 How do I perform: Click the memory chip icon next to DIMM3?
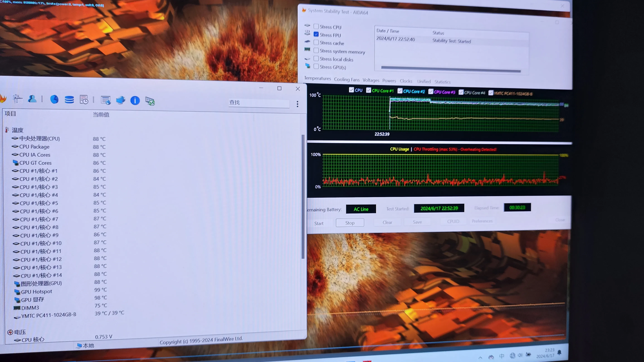pyautogui.click(x=17, y=308)
